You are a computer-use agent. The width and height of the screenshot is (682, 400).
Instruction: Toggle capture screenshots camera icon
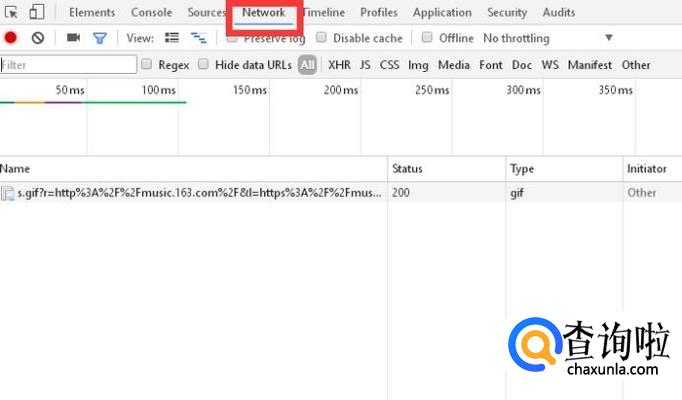pyautogui.click(x=73, y=38)
